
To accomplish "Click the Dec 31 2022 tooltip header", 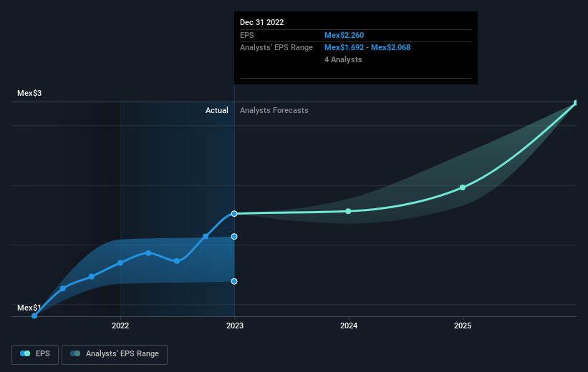I will (261, 22).
